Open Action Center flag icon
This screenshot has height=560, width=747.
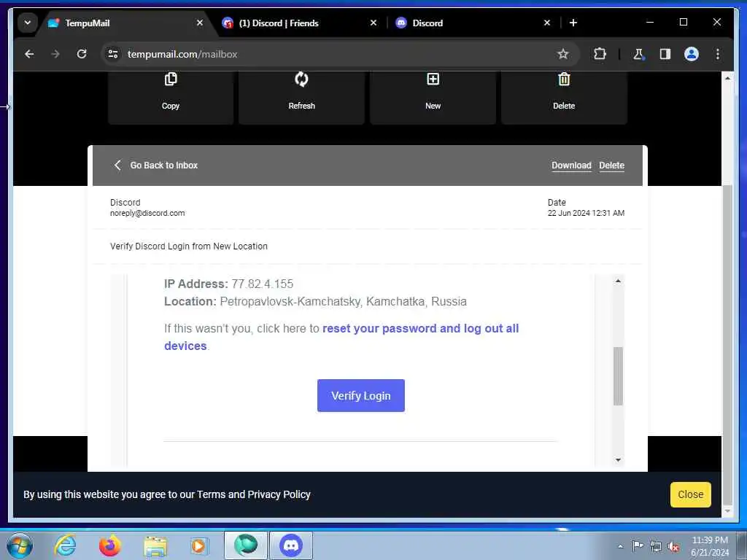[x=638, y=546]
